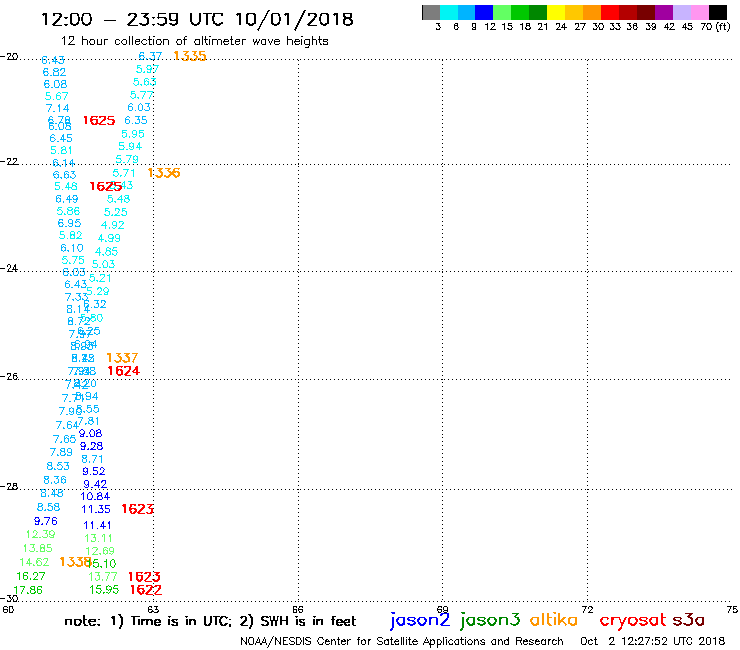Click wave height value '6.10'
Image resolution: width=740 pixels, height=650 pixels.
pyautogui.click(x=72, y=248)
